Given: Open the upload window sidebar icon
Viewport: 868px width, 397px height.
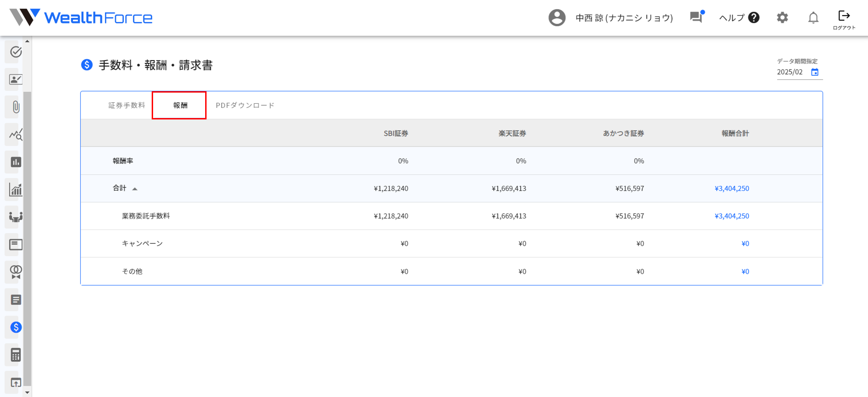Looking at the screenshot, I should [x=16, y=383].
